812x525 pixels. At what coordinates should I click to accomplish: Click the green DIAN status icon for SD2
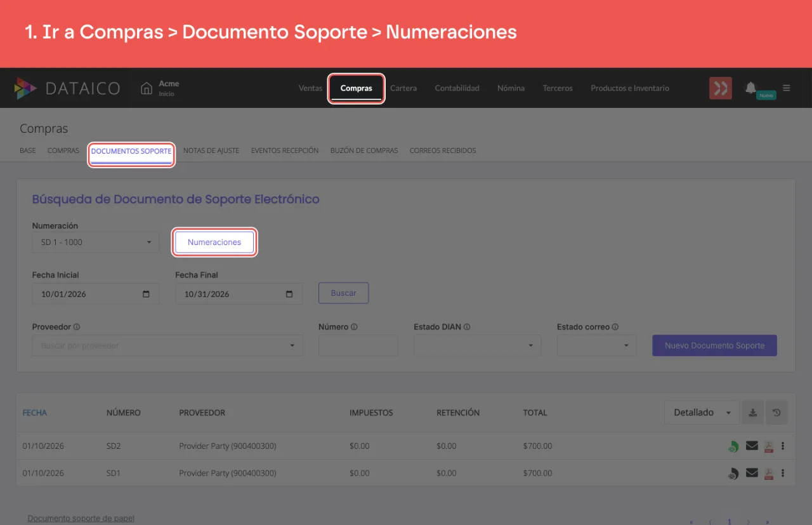point(733,446)
